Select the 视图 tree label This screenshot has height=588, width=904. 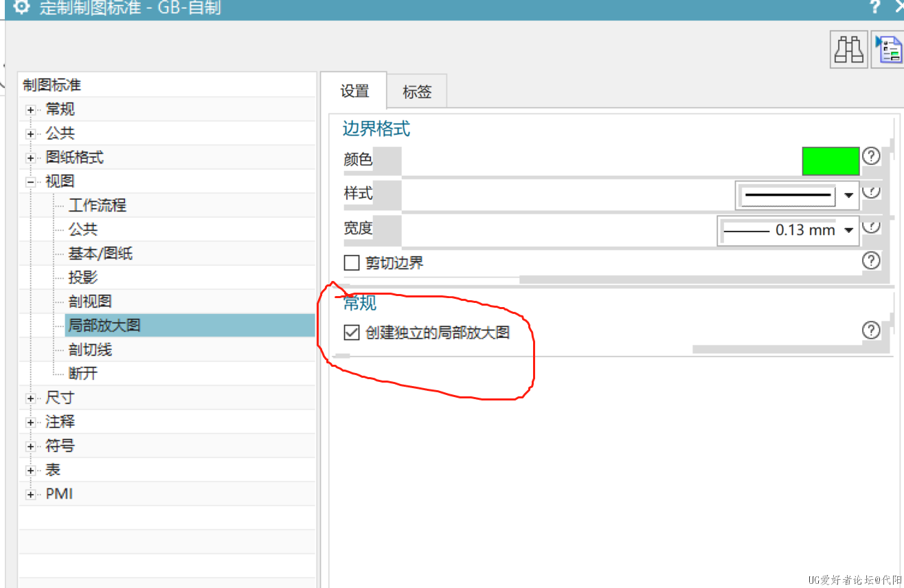pyautogui.click(x=60, y=181)
